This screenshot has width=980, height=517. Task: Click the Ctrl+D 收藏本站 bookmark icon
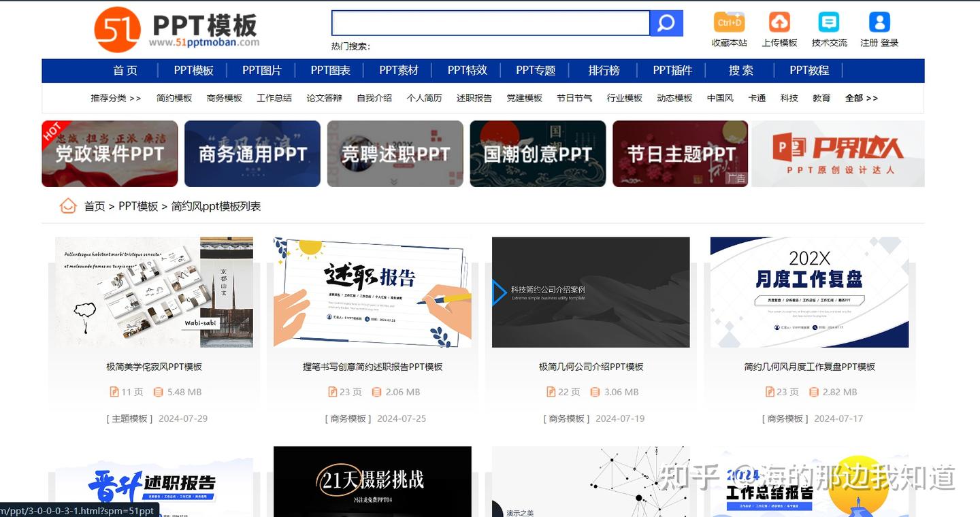729,22
